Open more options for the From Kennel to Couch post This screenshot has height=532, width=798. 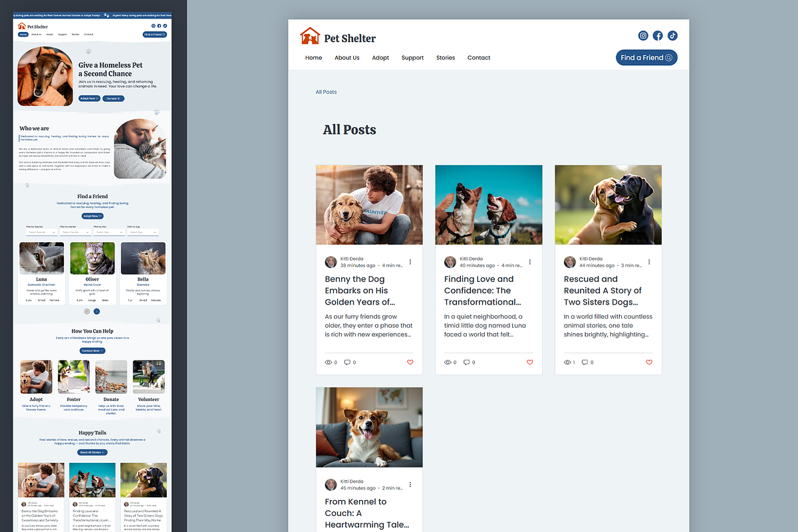410,485
